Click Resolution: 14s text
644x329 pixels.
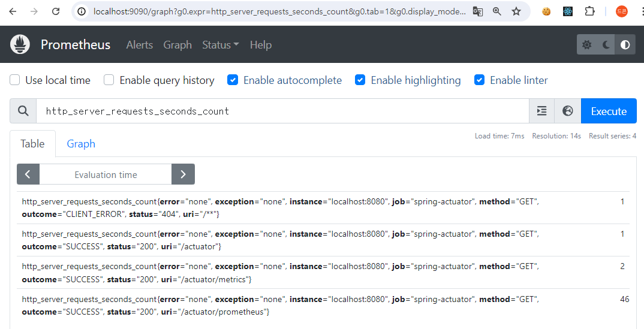tap(556, 136)
